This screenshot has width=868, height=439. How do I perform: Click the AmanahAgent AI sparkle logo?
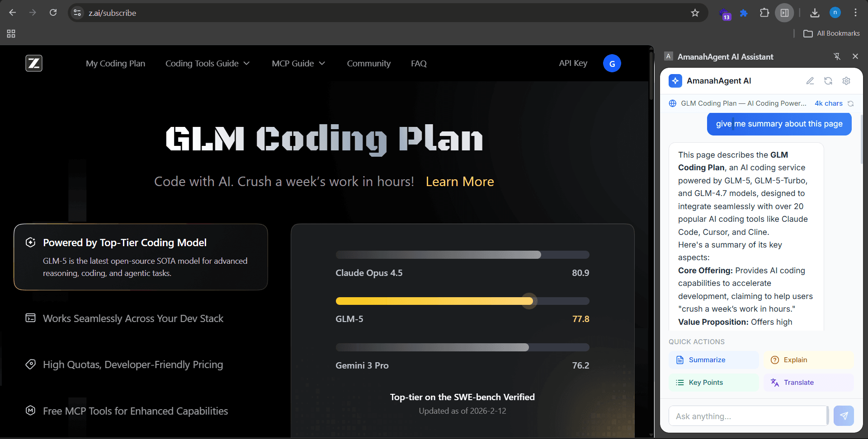[x=675, y=81]
